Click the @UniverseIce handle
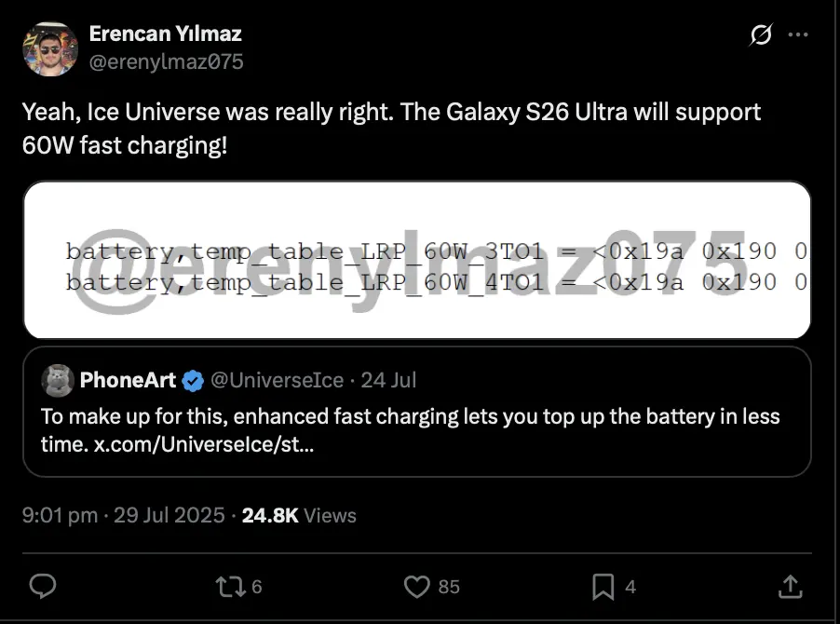Screen dimensions: 840x624 click(277, 380)
